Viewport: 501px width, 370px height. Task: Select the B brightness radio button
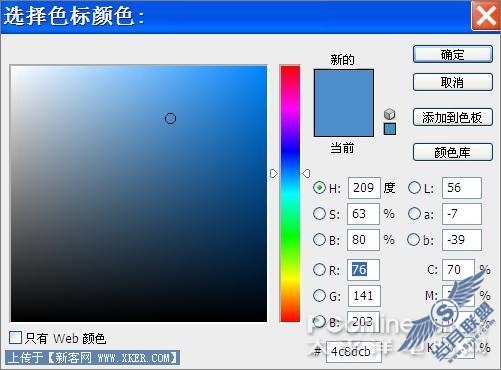[x=319, y=239]
